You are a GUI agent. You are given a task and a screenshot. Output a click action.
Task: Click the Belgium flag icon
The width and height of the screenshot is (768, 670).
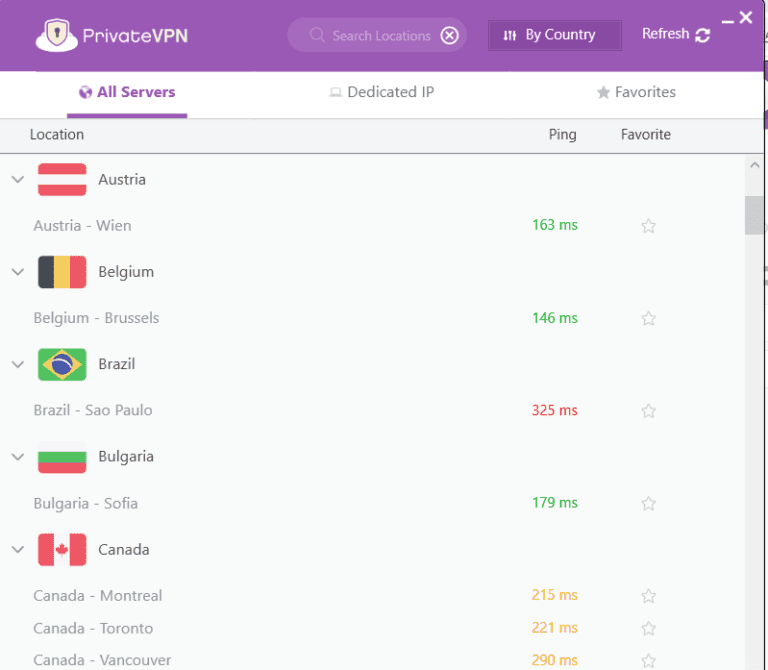pyautogui.click(x=62, y=272)
